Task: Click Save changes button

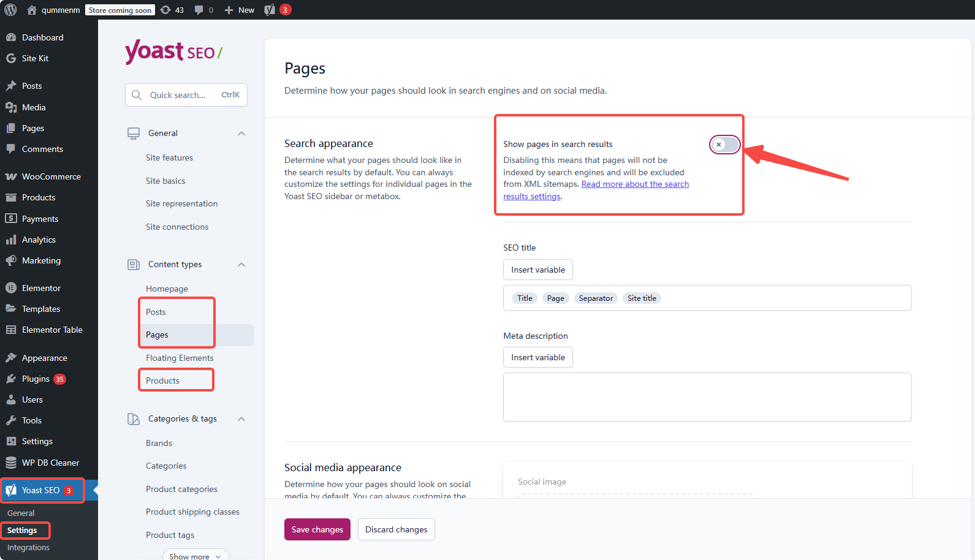Action: pyautogui.click(x=317, y=529)
